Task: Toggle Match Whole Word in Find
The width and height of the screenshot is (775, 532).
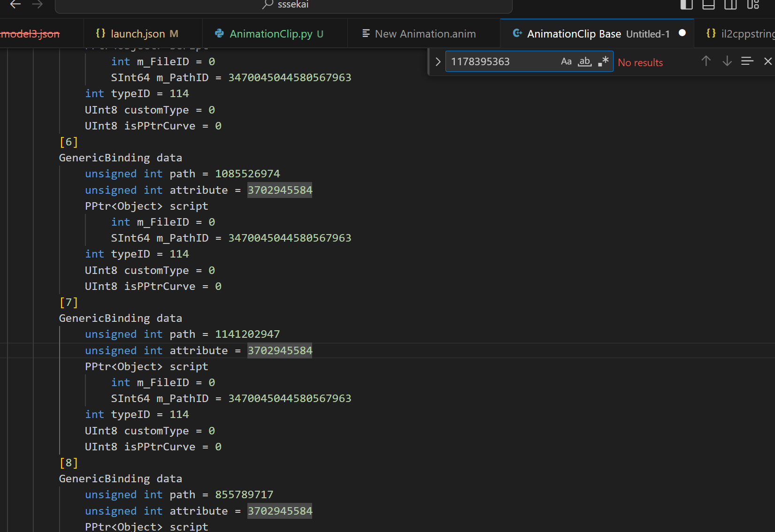Action: click(x=584, y=61)
